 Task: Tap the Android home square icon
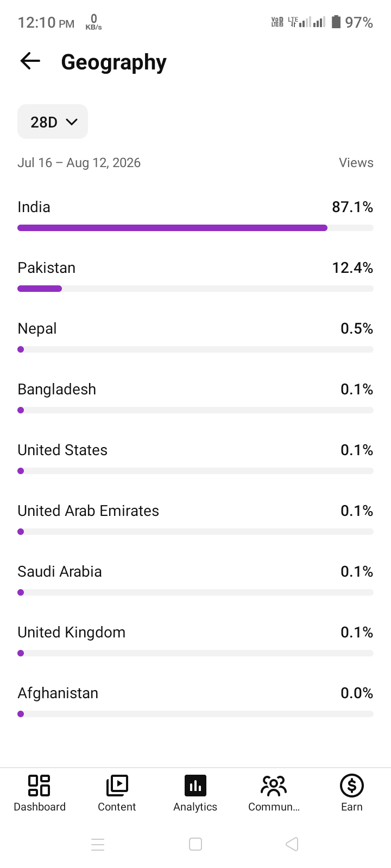pyautogui.click(x=195, y=844)
